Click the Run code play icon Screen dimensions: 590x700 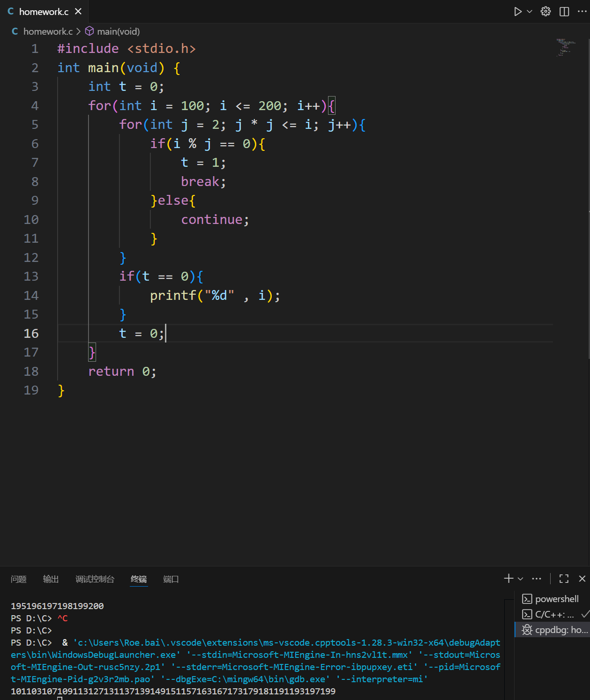pos(517,12)
